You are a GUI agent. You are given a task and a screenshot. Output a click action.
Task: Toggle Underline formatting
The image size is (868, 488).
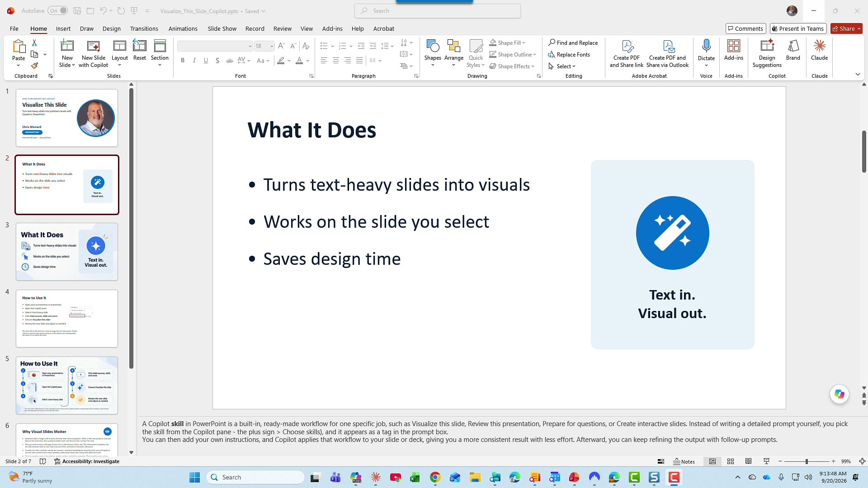click(206, 61)
